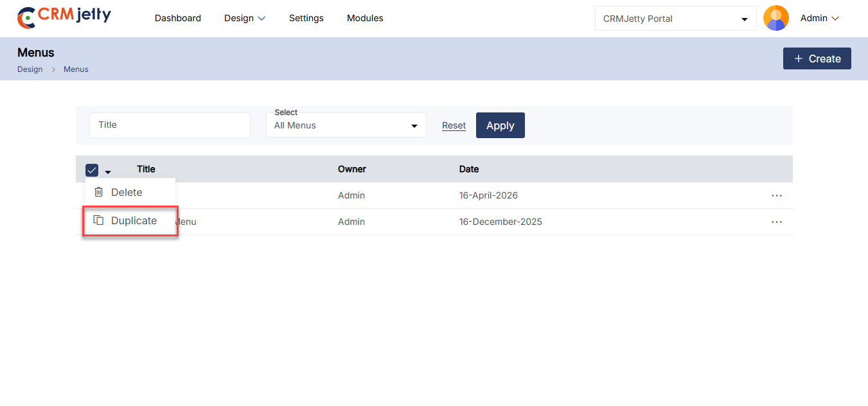The width and height of the screenshot is (868, 406).
Task: Open the All Menus select dropdown
Action: coord(346,125)
